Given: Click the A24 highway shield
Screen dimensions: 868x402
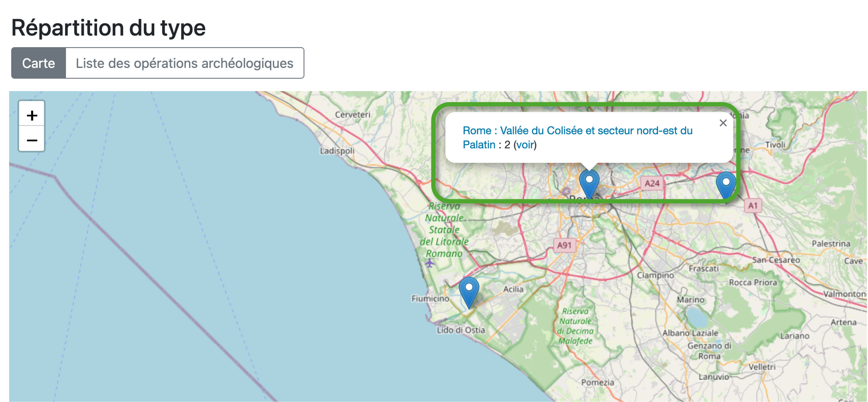Looking at the screenshot, I should [x=652, y=183].
